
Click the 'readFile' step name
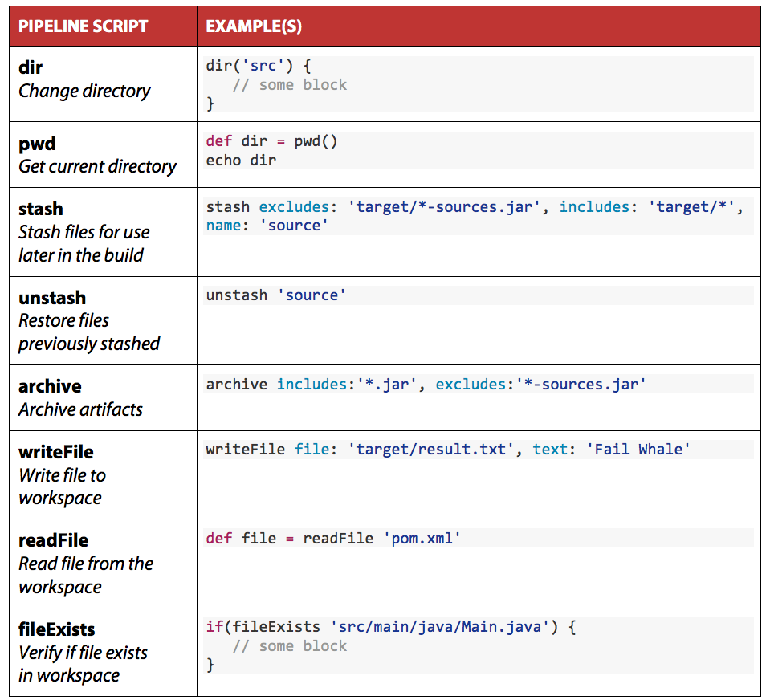pos(53,540)
